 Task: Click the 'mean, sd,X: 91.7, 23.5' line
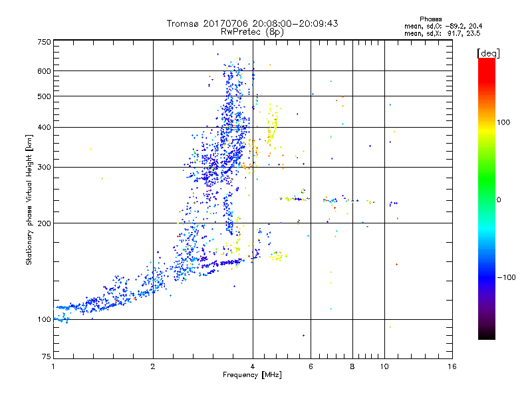click(442, 33)
